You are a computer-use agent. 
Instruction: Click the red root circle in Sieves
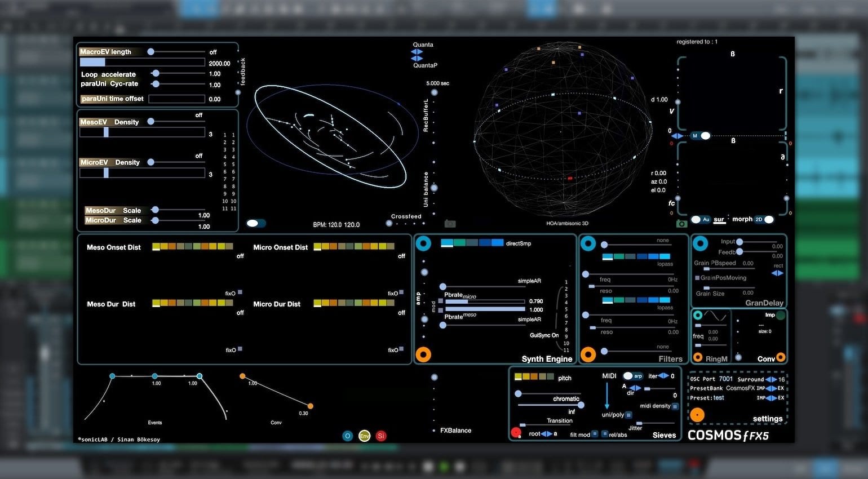pos(516,433)
